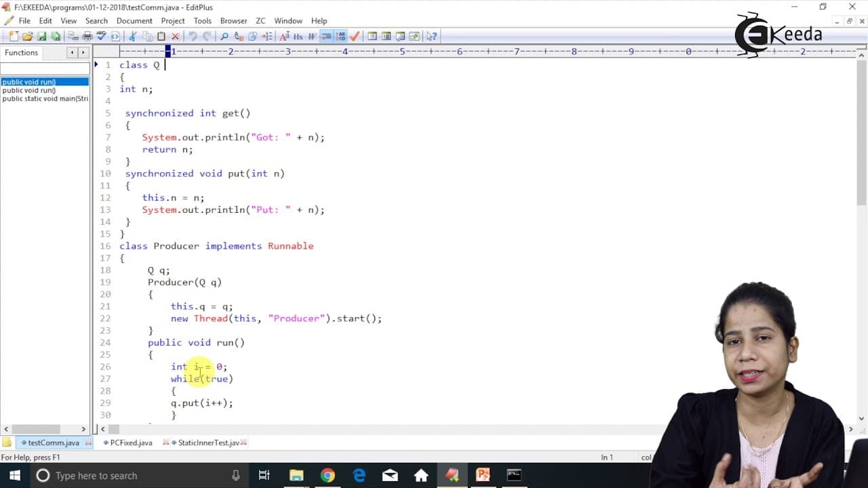This screenshot has width=868, height=488.
Task: Open the Edit menu
Action: pos(45,20)
